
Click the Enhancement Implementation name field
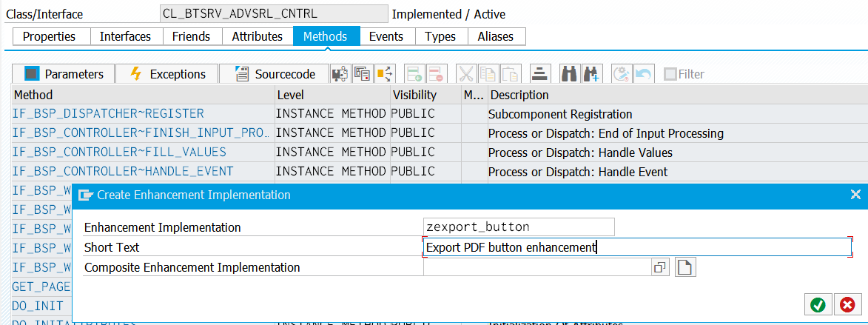pos(519,227)
